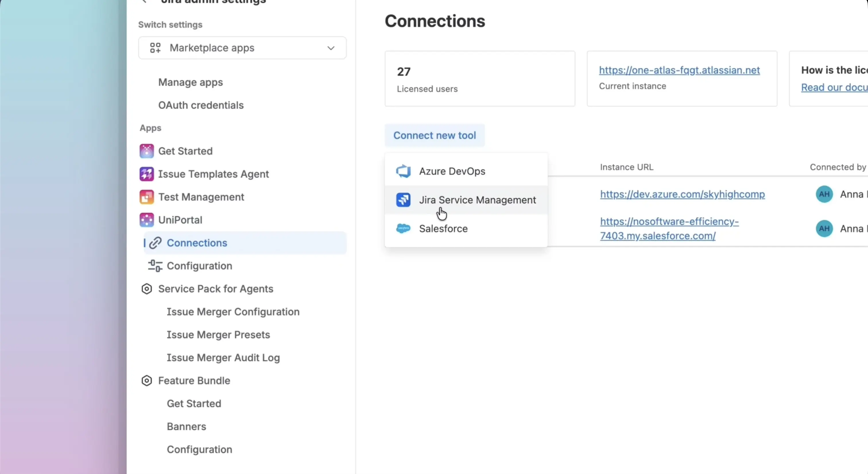Click the Connected by column header
Viewport: 868px width, 474px height.
point(838,167)
